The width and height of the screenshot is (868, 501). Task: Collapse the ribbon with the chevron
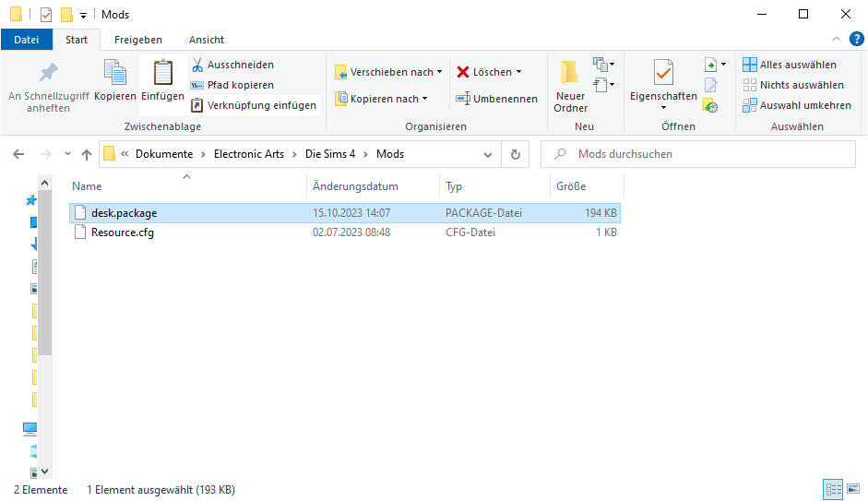[x=837, y=40]
